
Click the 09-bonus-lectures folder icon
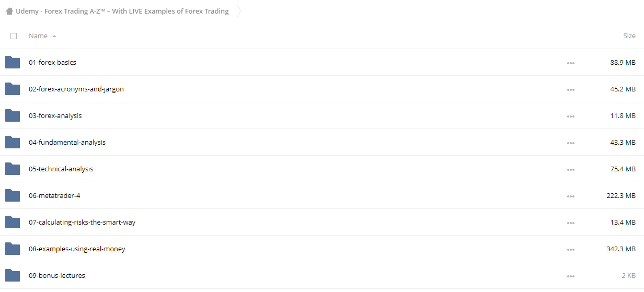click(x=13, y=276)
